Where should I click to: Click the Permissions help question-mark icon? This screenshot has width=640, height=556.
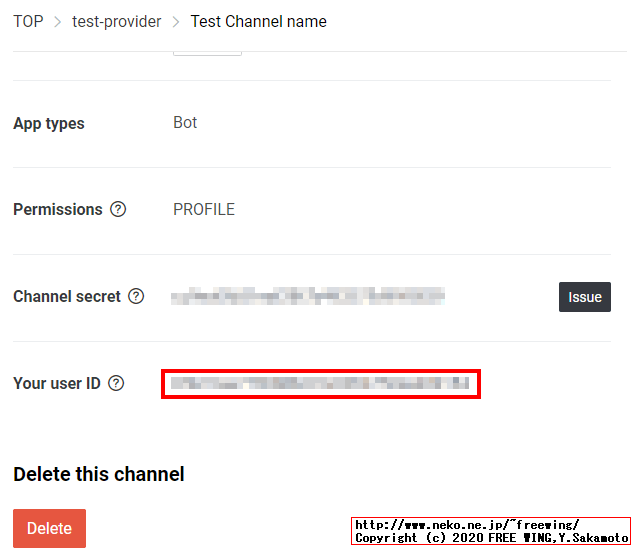(x=118, y=210)
